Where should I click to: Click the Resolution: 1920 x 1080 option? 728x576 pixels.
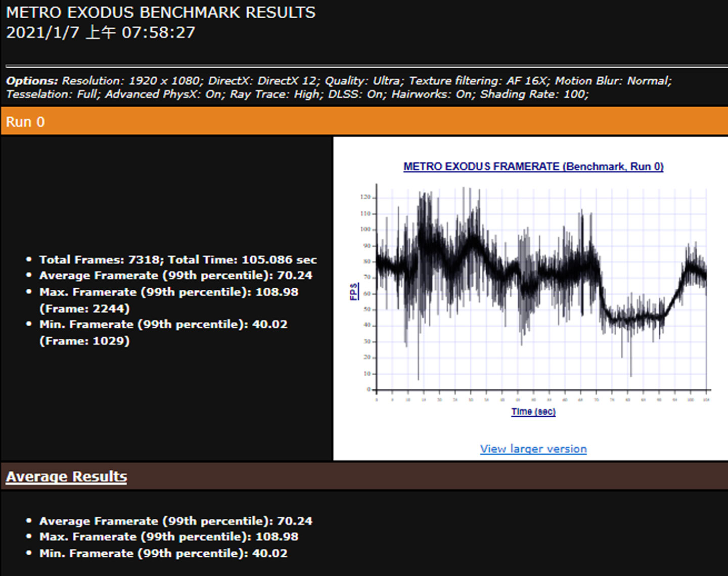click(131, 81)
